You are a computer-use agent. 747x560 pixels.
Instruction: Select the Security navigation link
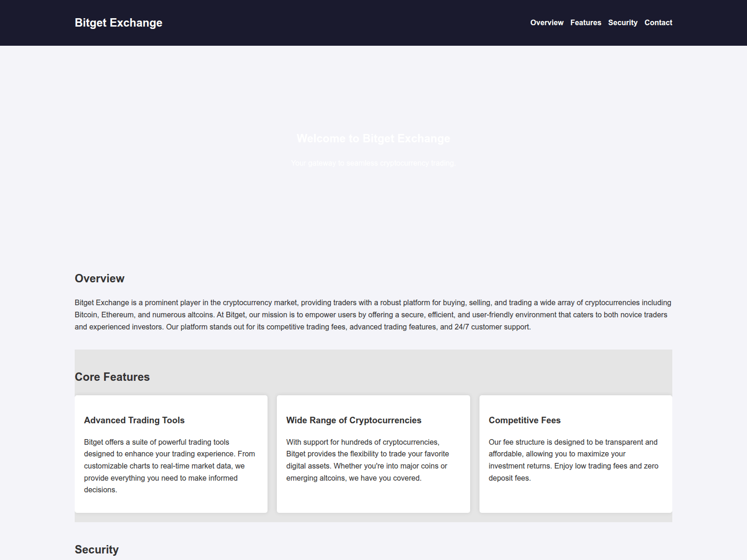pyautogui.click(x=622, y=22)
